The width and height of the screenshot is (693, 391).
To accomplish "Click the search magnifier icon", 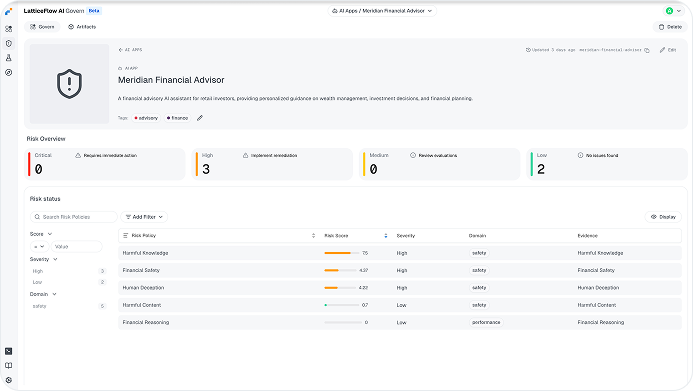I will pyautogui.click(x=37, y=217).
